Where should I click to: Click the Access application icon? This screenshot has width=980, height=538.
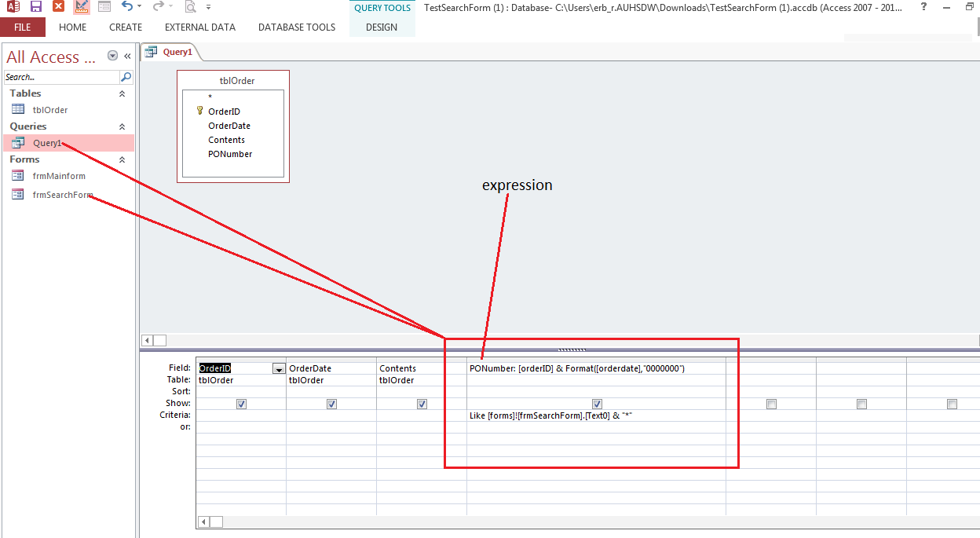[13, 6]
